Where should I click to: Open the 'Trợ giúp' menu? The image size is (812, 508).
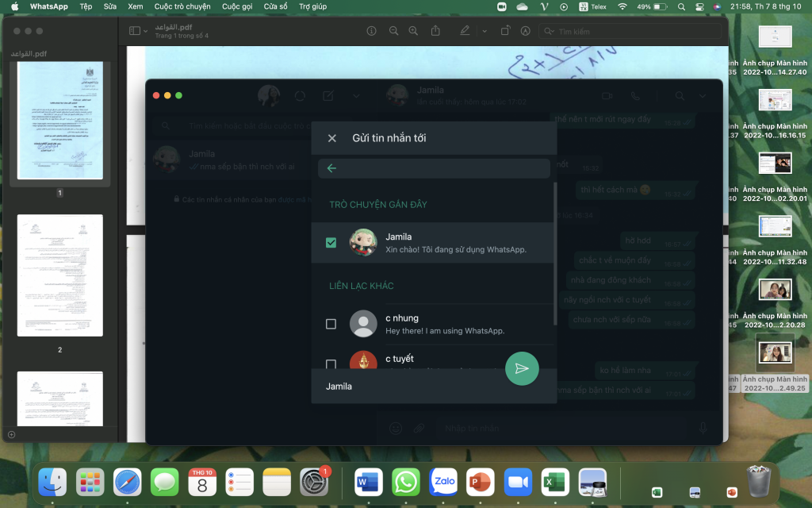(x=312, y=6)
